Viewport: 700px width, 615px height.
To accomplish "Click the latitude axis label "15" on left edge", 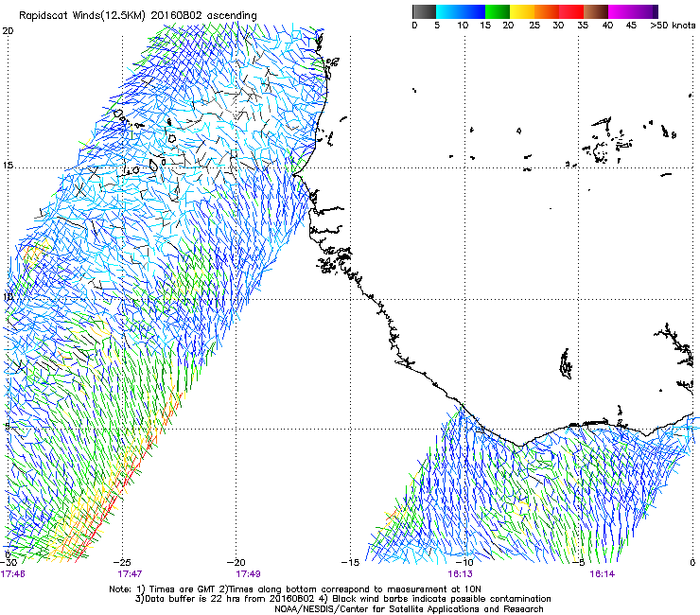I will coord(8,166).
